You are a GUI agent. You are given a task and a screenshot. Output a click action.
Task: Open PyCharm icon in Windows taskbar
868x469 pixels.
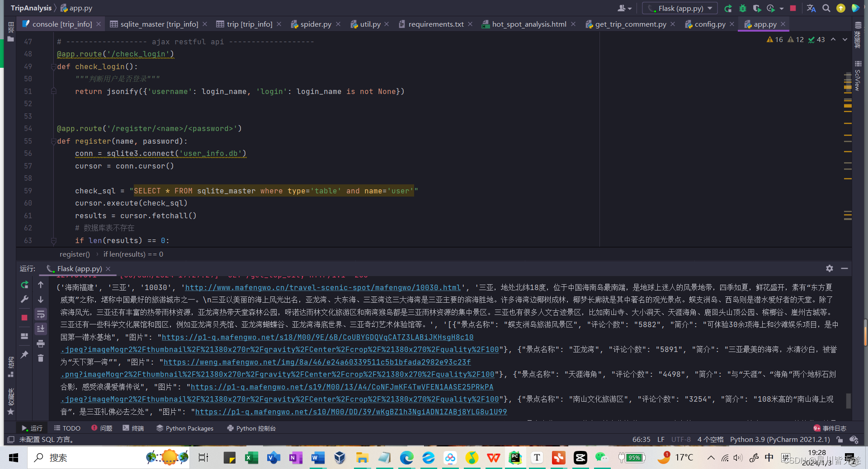point(515,458)
